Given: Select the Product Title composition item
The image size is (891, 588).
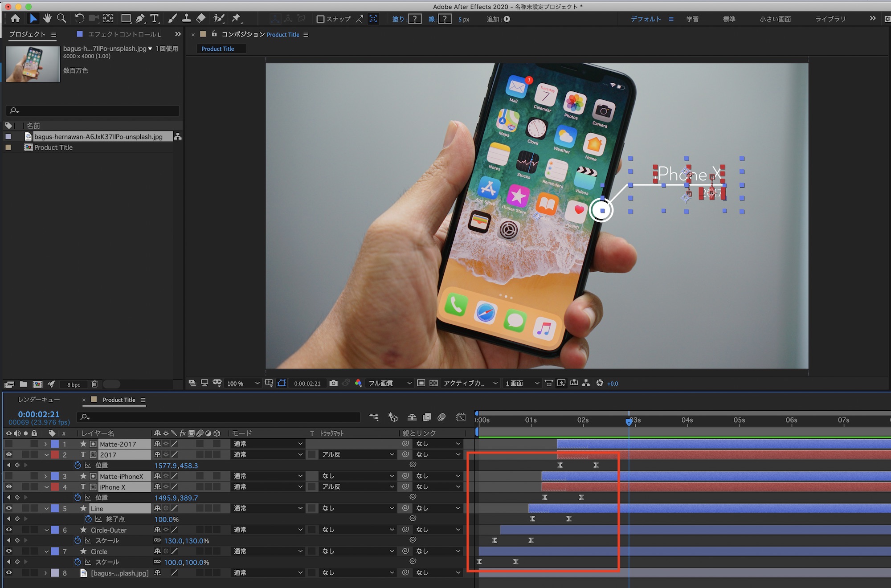Looking at the screenshot, I should click(x=53, y=147).
